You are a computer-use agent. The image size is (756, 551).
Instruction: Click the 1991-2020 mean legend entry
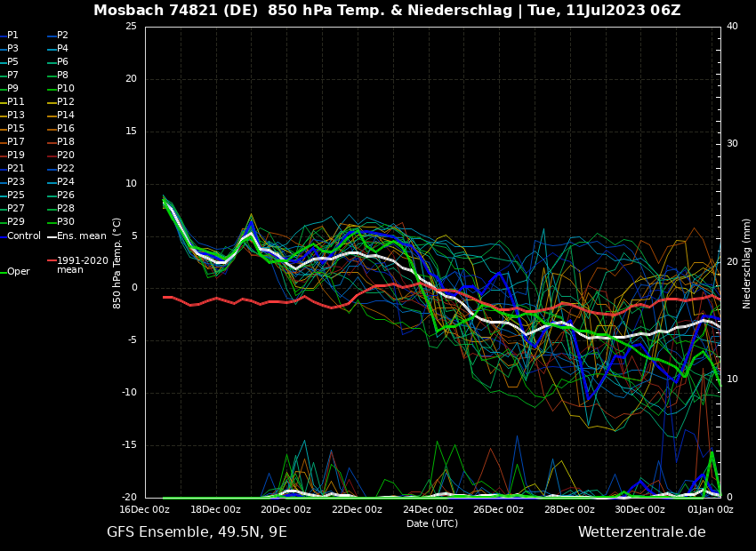pyautogui.click(x=82, y=265)
